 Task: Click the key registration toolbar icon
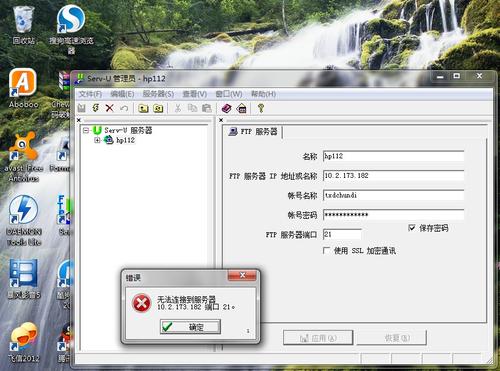click(261, 108)
